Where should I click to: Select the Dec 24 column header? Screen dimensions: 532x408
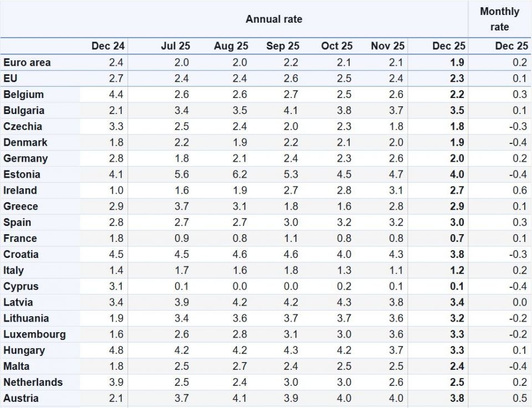click(108, 47)
